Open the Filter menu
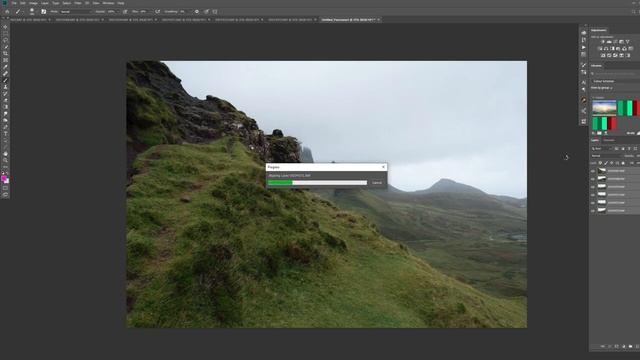Image resolution: width=640 pixels, height=360 pixels. pos(78,3)
